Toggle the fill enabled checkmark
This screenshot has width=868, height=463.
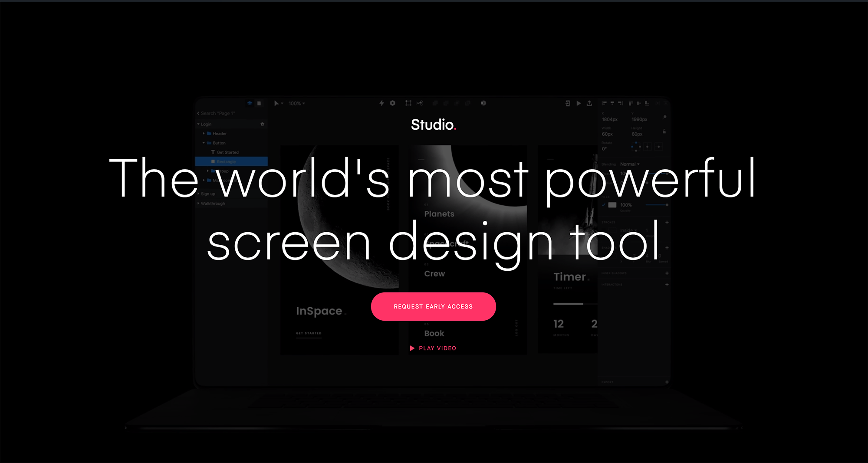point(604,205)
